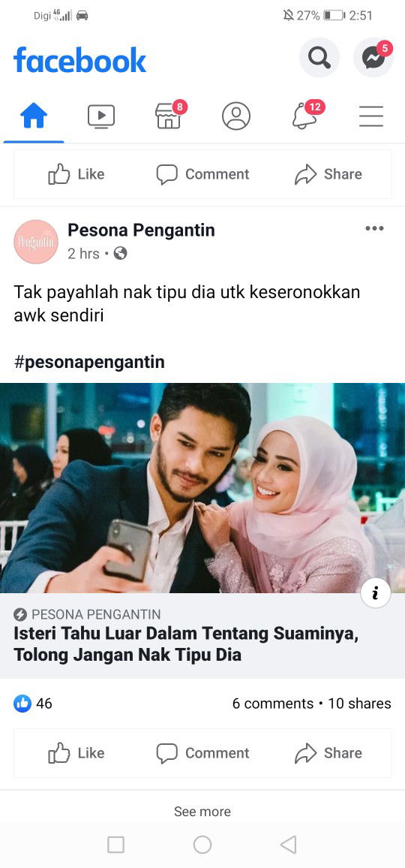Screen dimensions: 405x868
Task: Tap the info icon on article image
Action: [x=376, y=593]
